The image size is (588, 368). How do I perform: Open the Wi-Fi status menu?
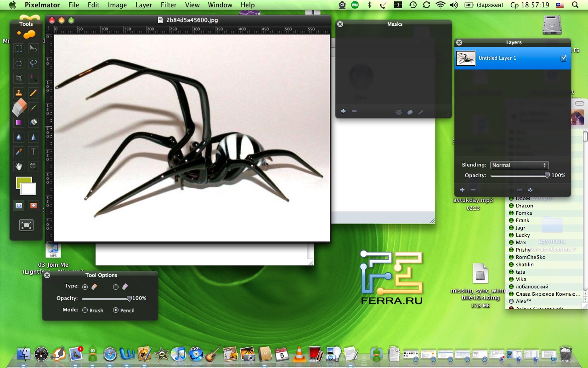point(441,5)
